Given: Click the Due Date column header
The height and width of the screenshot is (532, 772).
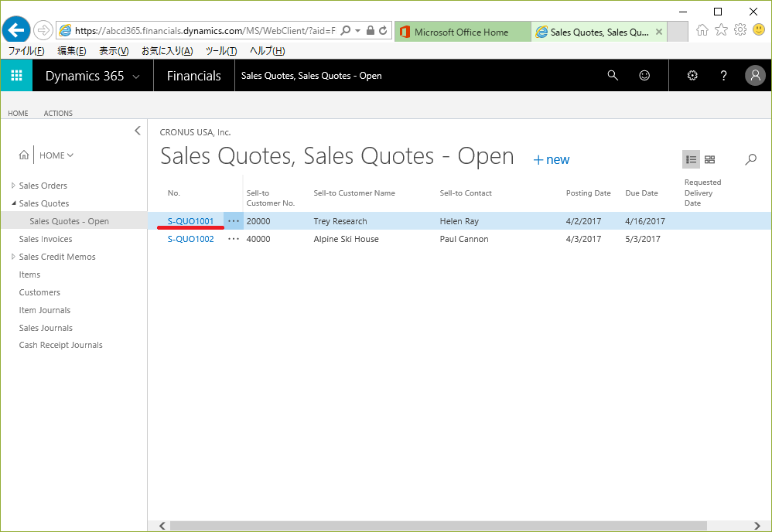Looking at the screenshot, I should pos(641,193).
